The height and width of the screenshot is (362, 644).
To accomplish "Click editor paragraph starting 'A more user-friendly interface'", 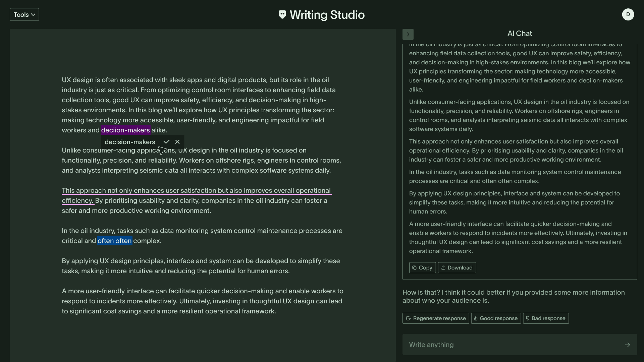I will [x=203, y=301].
